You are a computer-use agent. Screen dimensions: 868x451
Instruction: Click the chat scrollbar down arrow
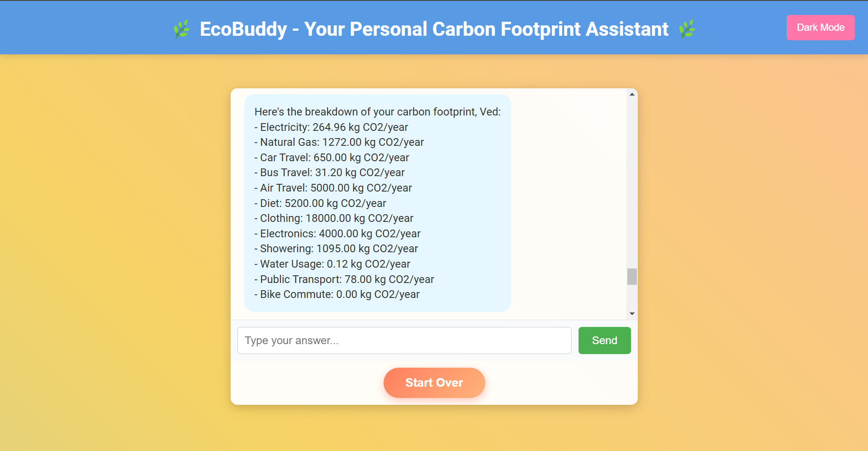pos(632,314)
